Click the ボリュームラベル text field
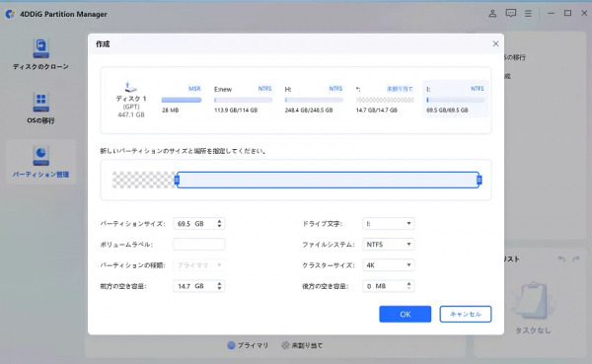 point(199,245)
